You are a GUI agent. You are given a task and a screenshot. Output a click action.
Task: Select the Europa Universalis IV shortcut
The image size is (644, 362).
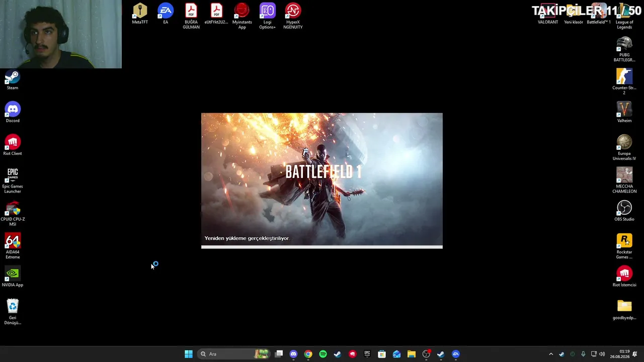pos(624,148)
